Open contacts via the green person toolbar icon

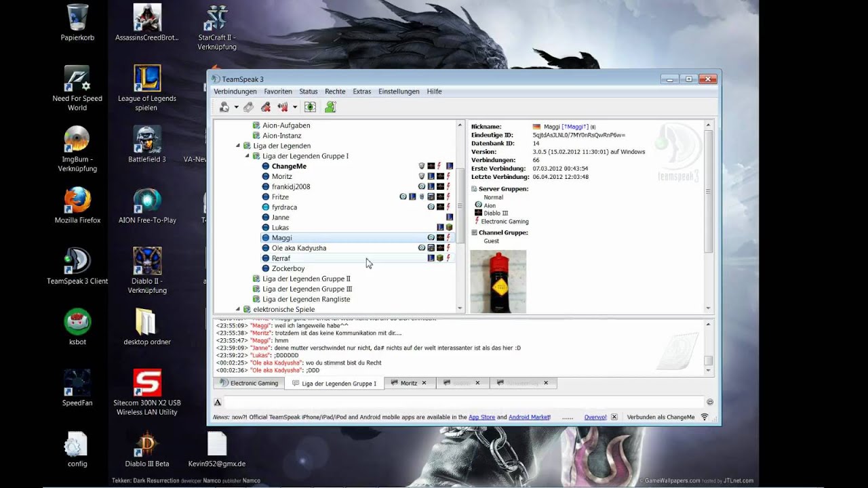(x=330, y=107)
